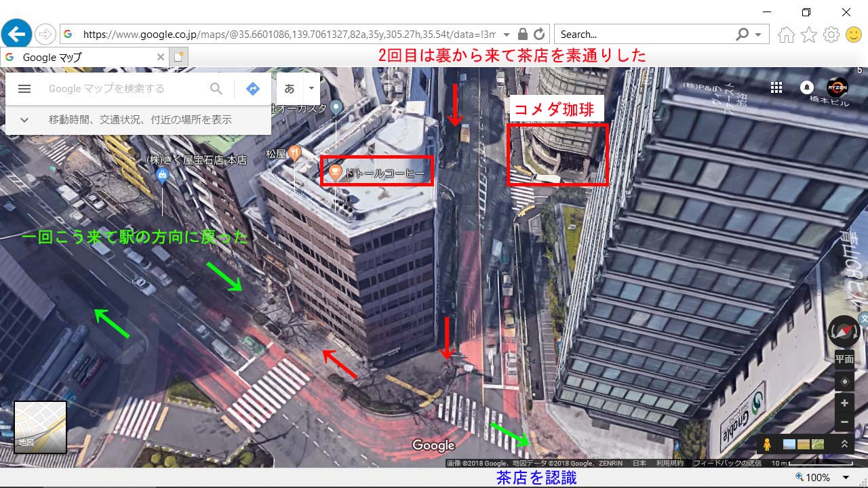Zoom in with the plus button
Screen dimensions: 868x488
point(844,403)
